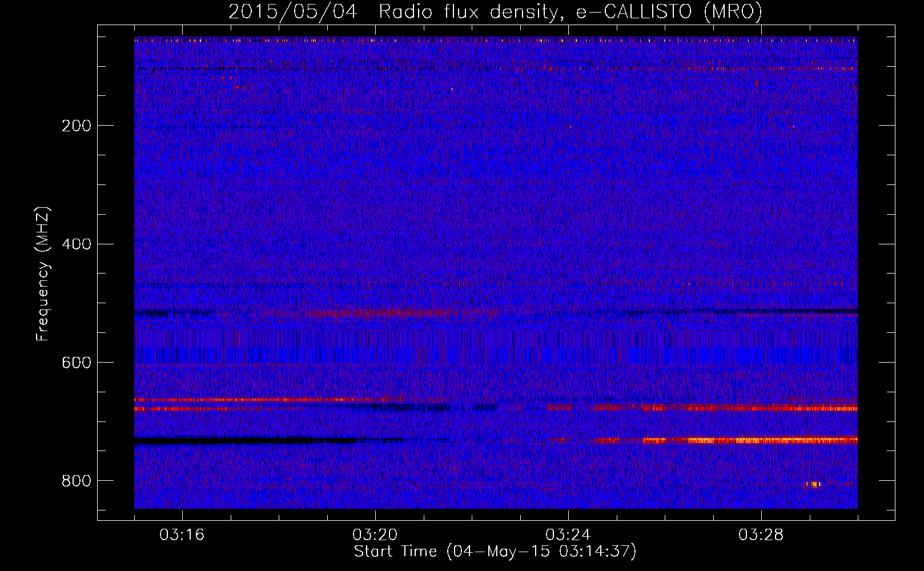Click the 'Frequency (MHZ)' axis label
924x571 pixels.
click(43, 274)
